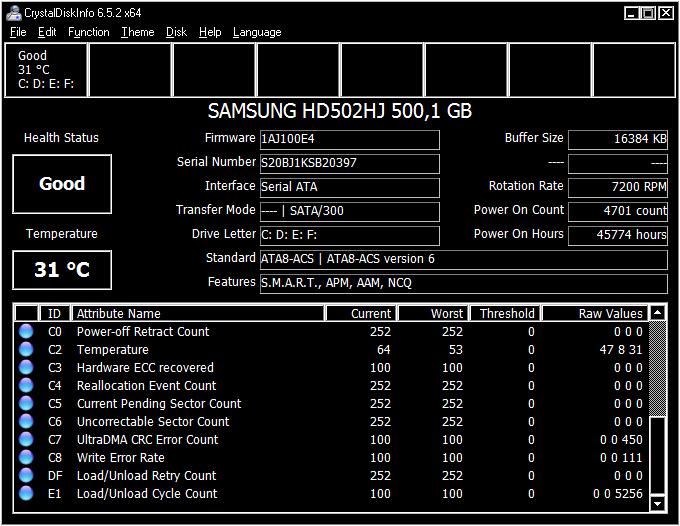Open the Help menu

pos(210,32)
